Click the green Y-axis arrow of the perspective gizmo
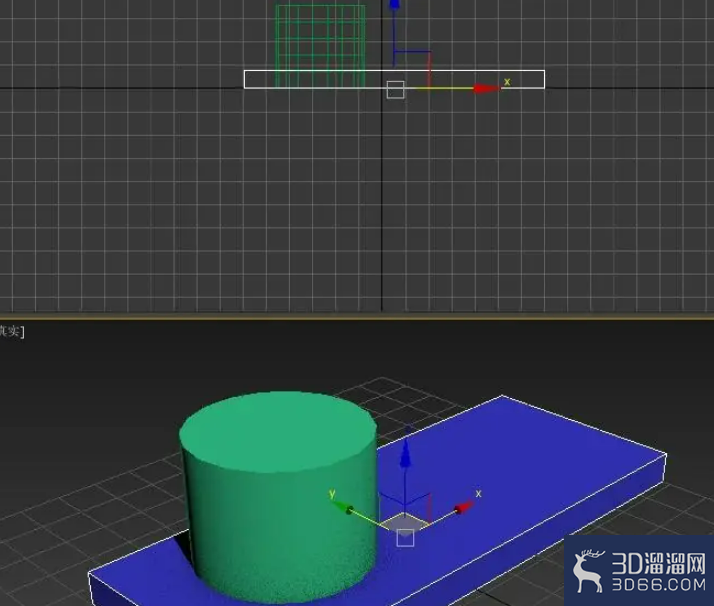 342,507
